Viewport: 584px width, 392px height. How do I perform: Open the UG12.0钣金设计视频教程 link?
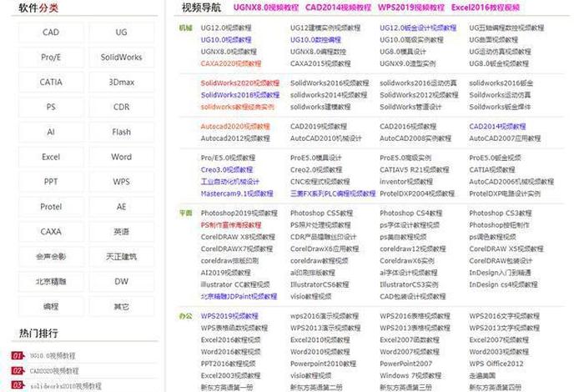[418, 28]
